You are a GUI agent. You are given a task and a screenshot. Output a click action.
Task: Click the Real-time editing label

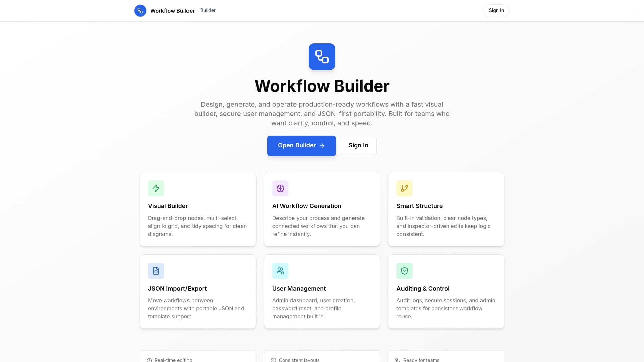tap(173, 360)
